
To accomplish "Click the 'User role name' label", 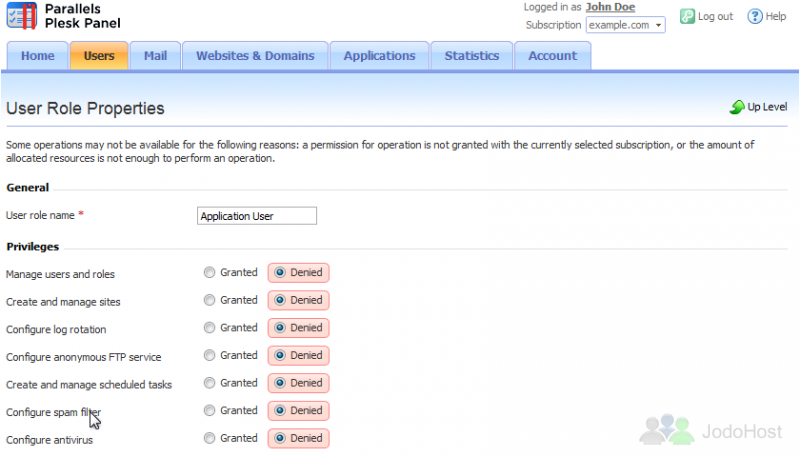I will [40, 215].
